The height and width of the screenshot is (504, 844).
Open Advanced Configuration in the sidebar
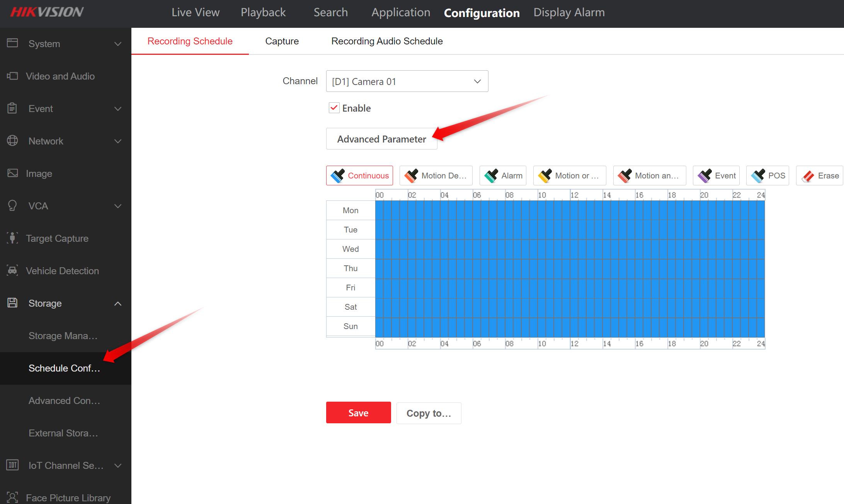66,401
